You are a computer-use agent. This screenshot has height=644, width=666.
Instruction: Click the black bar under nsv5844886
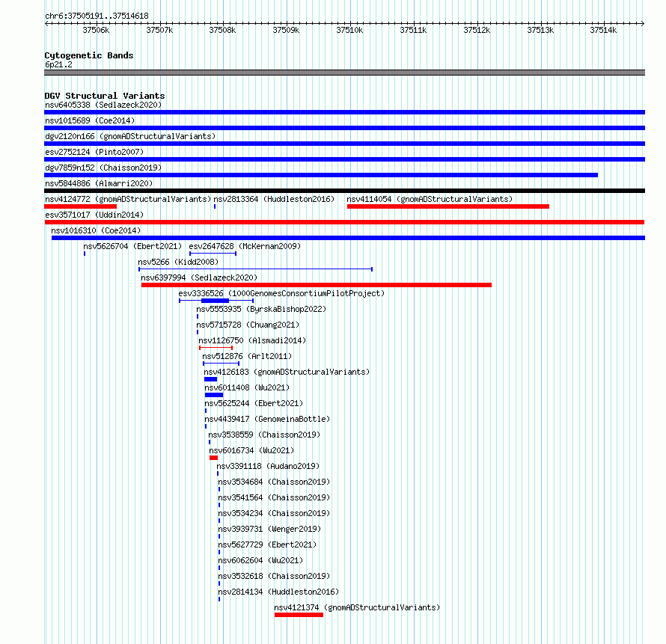tap(344, 191)
